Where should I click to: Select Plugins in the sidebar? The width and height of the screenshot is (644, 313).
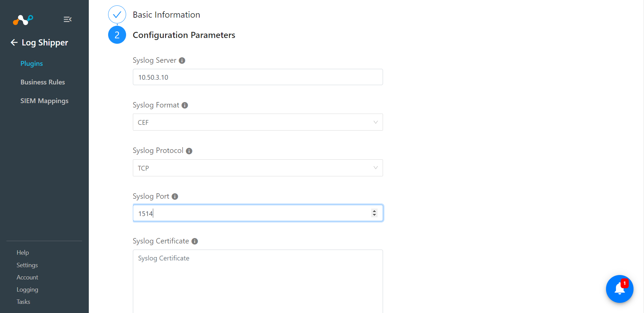click(32, 63)
